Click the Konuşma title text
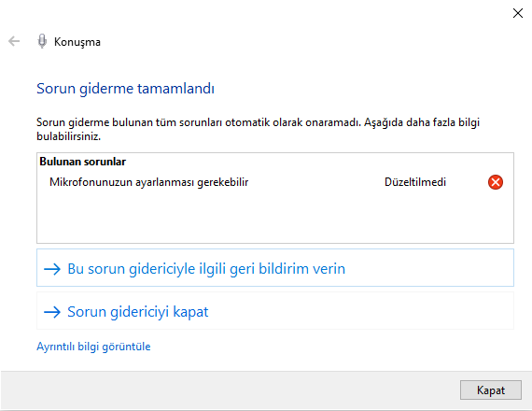The image size is (532, 411). pos(77,42)
